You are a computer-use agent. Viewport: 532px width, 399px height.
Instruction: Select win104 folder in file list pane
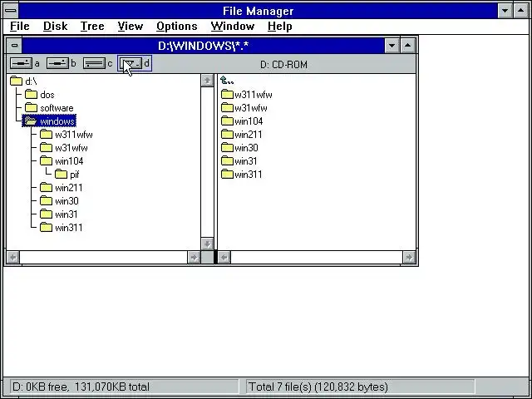(242, 121)
